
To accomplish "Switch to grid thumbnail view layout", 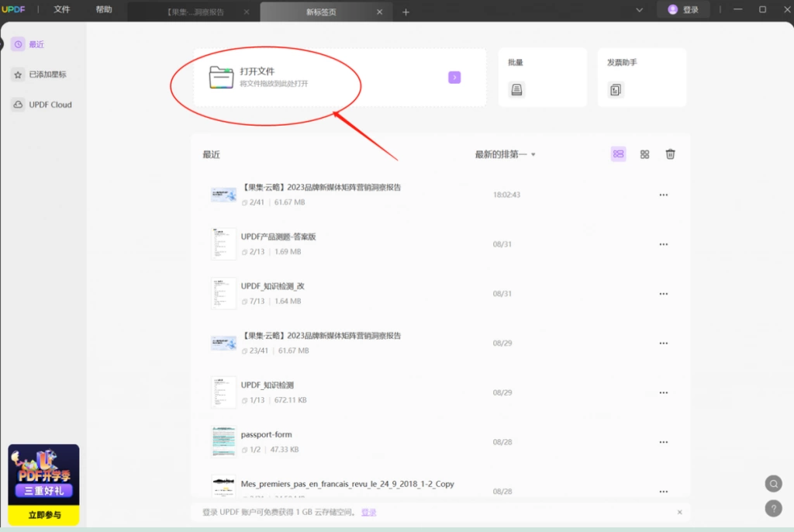I will coord(644,154).
